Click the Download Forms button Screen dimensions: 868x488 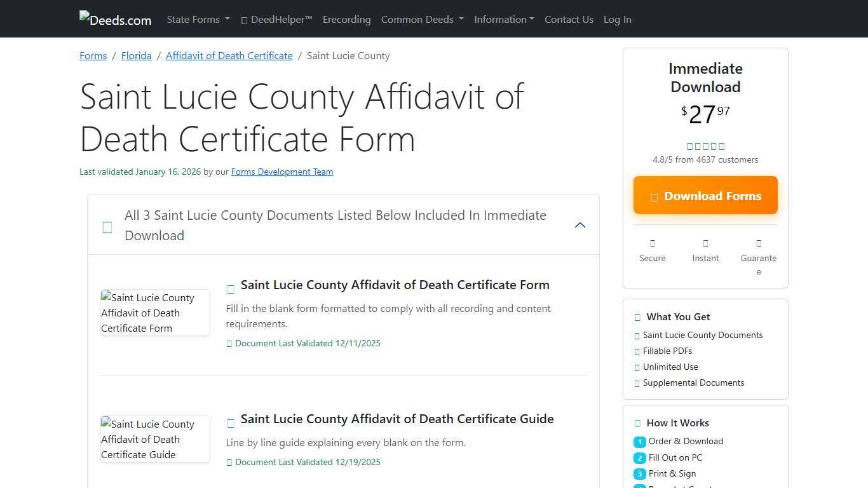[705, 195]
